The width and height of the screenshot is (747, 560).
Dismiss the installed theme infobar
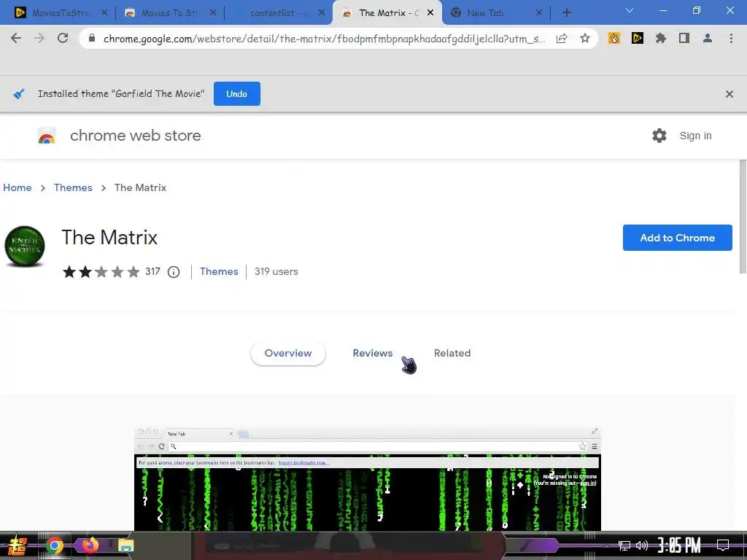coord(729,94)
